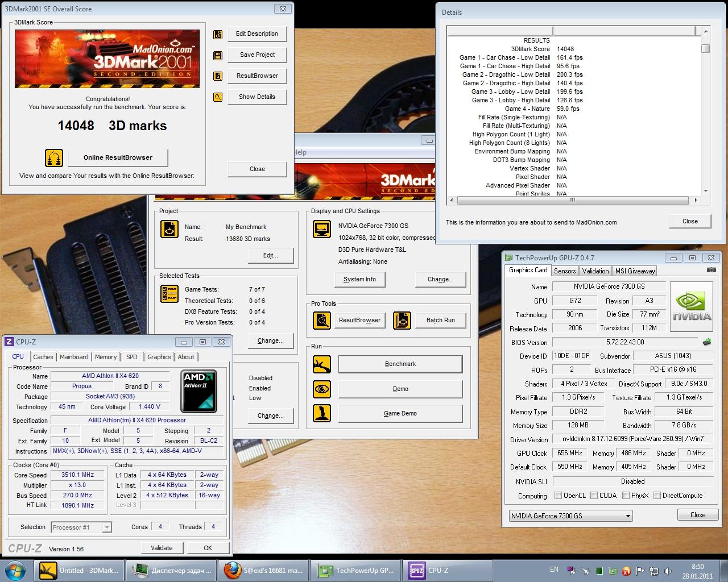Screen dimensions: 728x582
Task: Open the TechPowerUp GPU-Z taskbar item
Action: [355, 571]
